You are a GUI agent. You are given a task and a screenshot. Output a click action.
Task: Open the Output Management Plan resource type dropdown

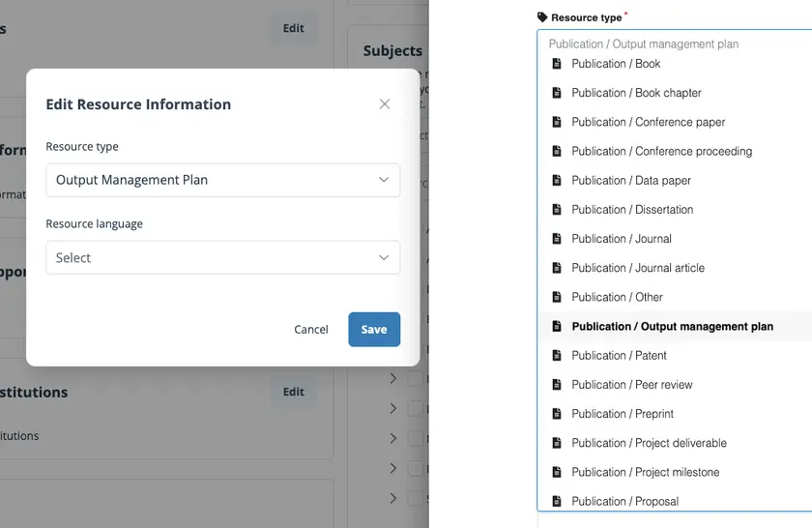(x=222, y=180)
